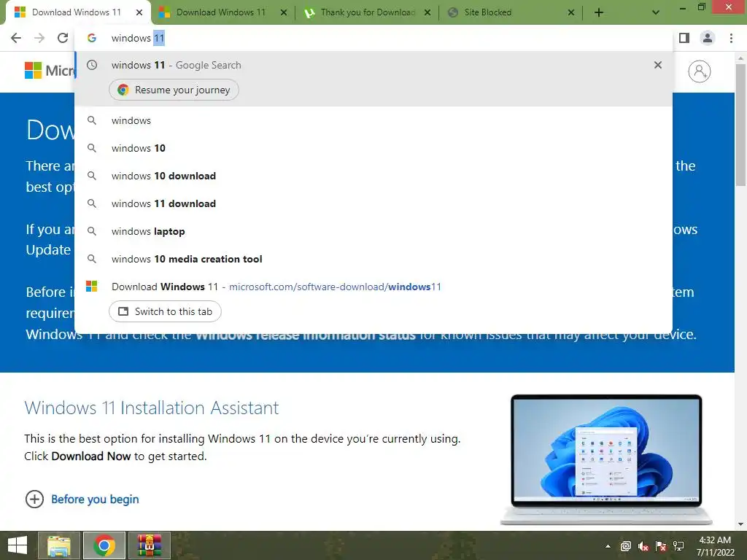Close the first Download Windows 11 tab

coord(139,13)
